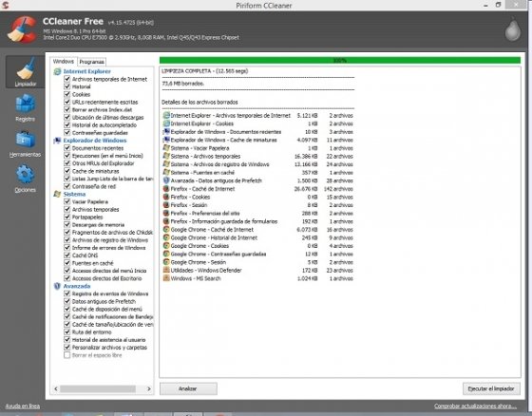Viewport: 532px width, 416px height.
Task: Click icon of Avanzada - Datos antiguos de Prefetch result
Action: pos(166,180)
